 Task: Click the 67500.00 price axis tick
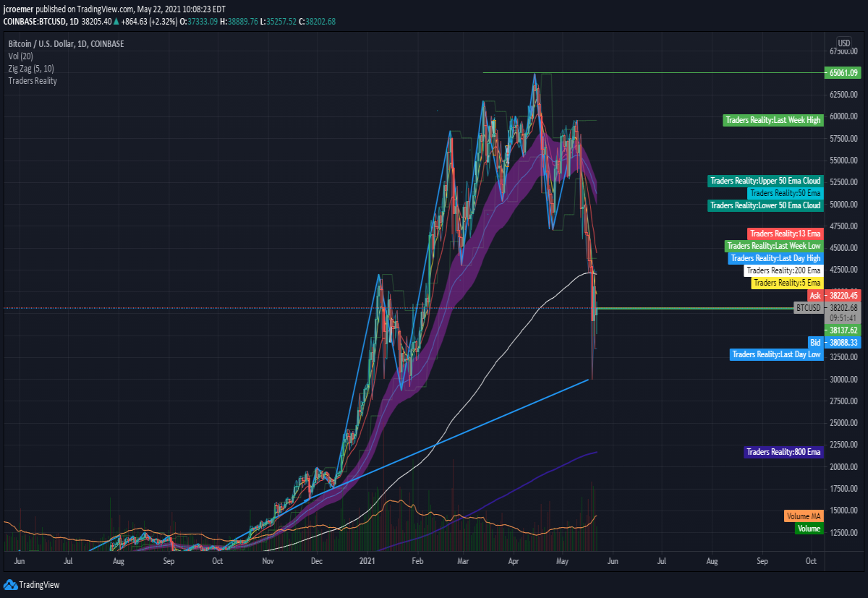(x=843, y=51)
